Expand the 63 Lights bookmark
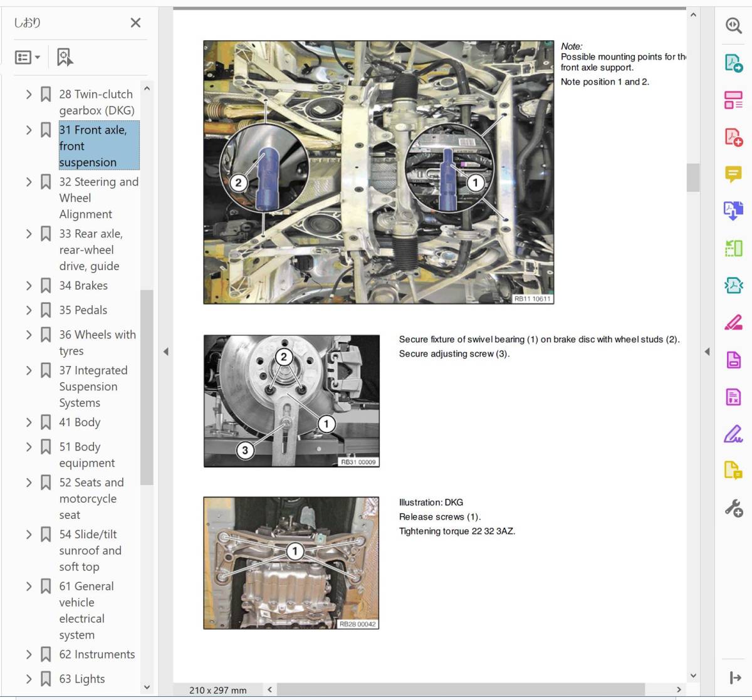 click(x=29, y=679)
